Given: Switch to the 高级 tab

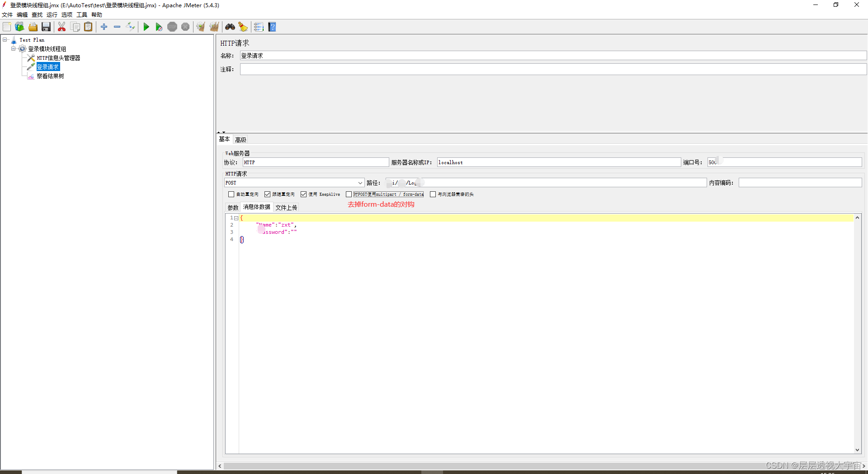Looking at the screenshot, I should (241, 140).
